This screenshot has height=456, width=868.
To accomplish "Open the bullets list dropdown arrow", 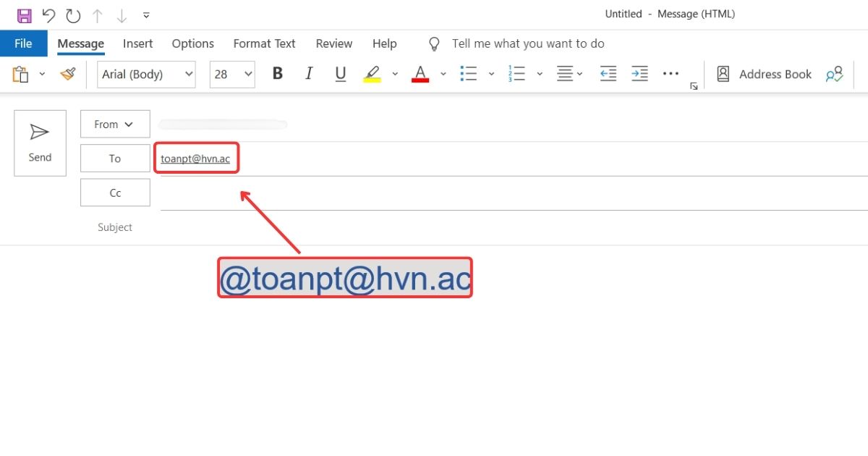I will click(x=491, y=73).
